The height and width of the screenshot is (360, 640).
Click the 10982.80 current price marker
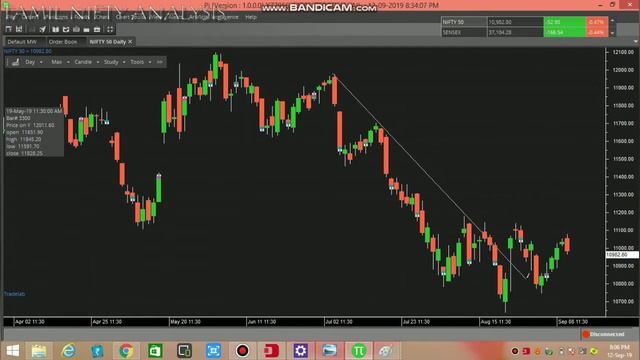coord(622,255)
